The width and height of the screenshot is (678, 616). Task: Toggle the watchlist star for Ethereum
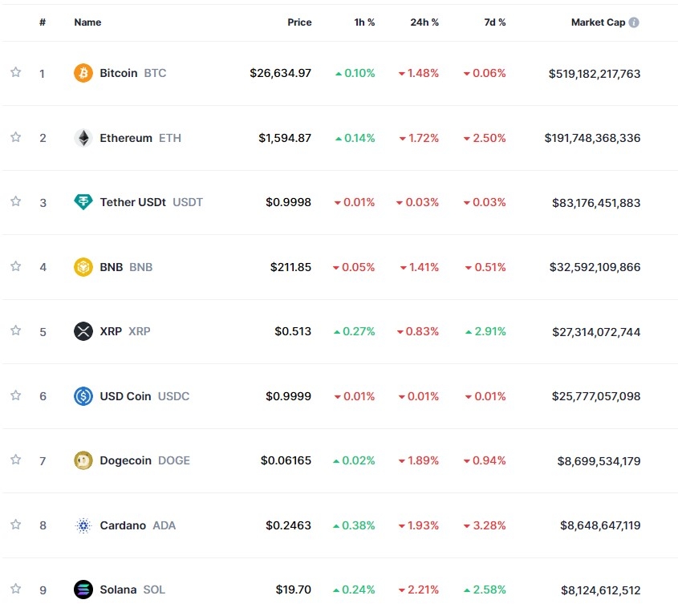[15, 137]
